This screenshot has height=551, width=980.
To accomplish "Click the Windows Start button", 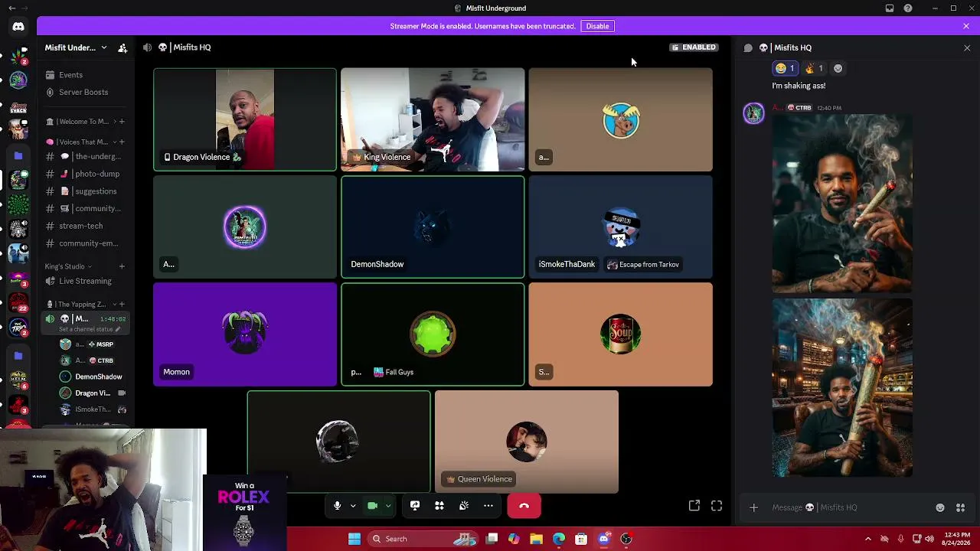I will (354, 539).
